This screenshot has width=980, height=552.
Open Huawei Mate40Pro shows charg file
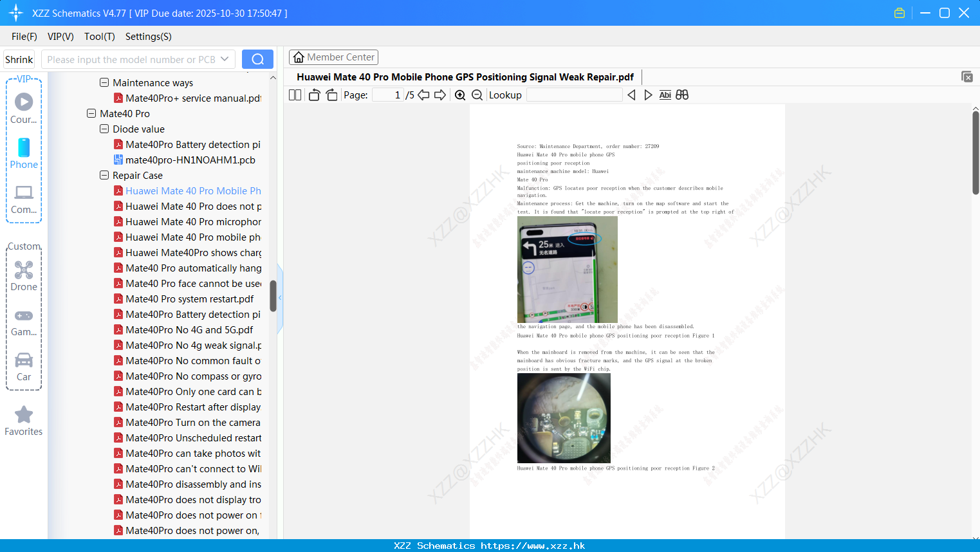pyautogui.click(x=187, y=252)
